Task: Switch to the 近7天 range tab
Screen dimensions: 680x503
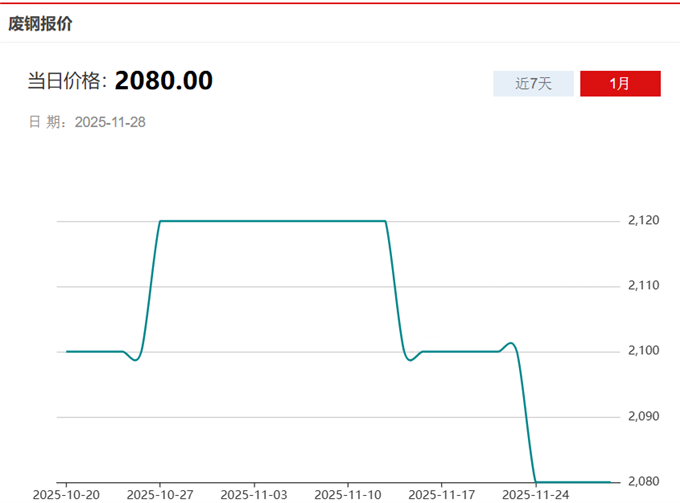Action: tap(533, 84)
